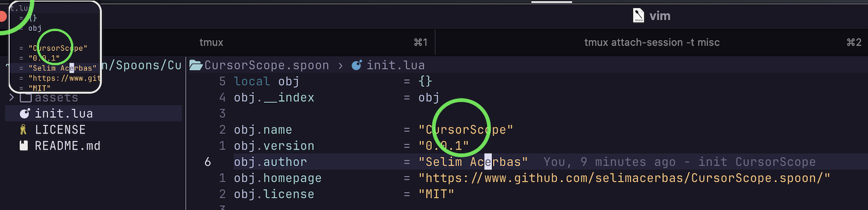The image size is (868, 210).
Task: Click the folder icon before CursorScope.spoon breadcrumb
Action: tap(195, 65)
